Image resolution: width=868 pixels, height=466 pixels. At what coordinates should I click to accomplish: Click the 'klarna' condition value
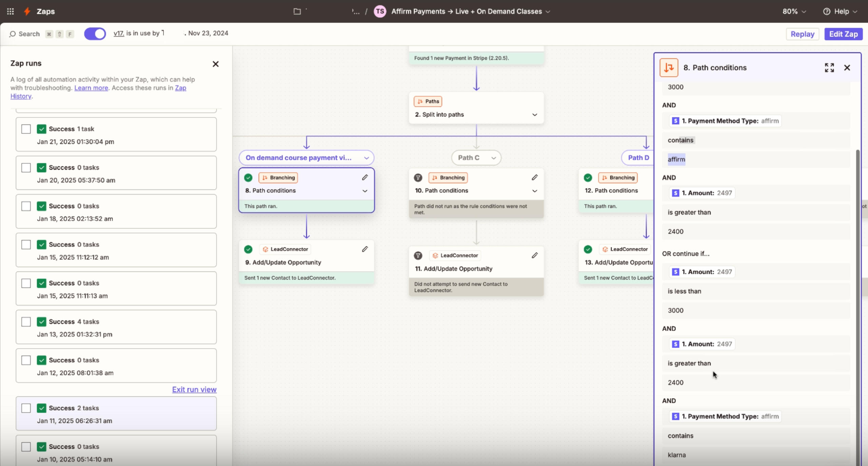tap(677, 455)
